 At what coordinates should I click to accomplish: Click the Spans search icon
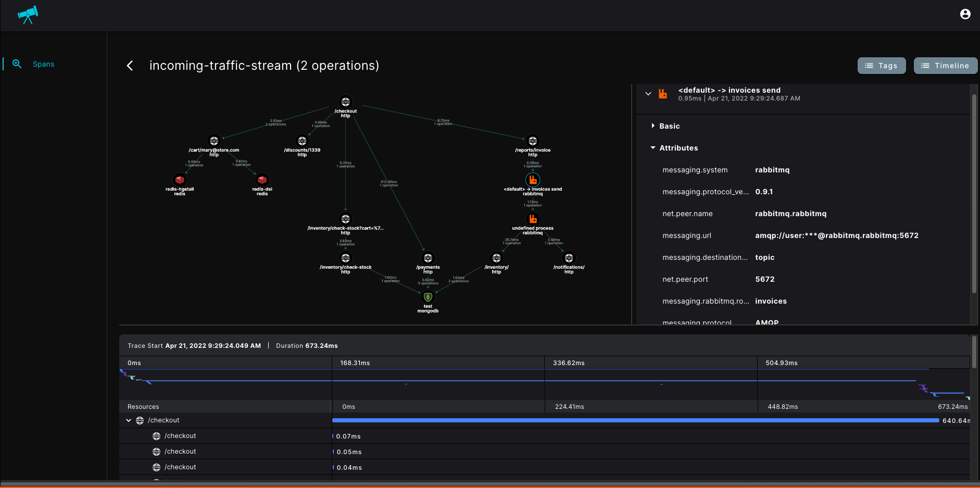pos(17,64)
